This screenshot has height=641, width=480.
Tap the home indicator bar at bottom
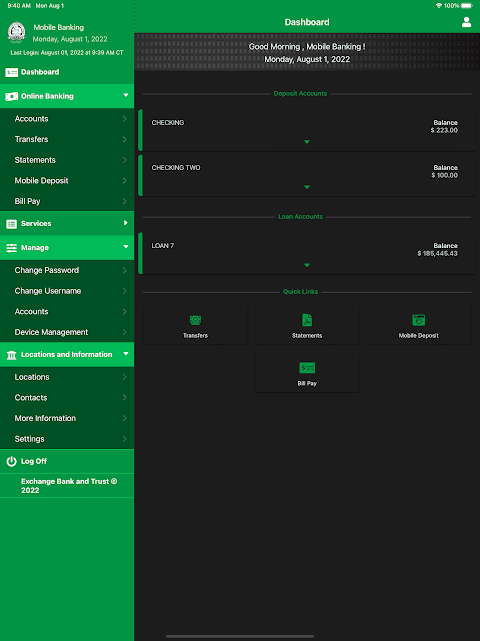point(240,636)
